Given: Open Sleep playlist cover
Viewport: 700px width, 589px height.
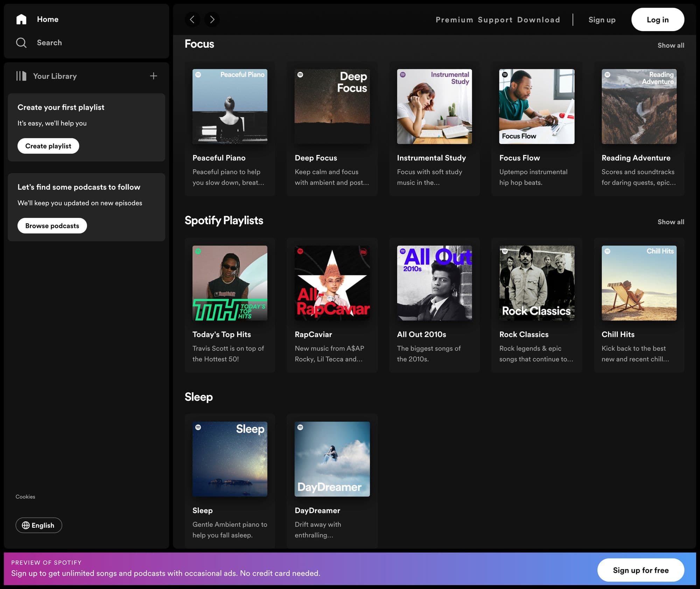Looking at the screenshot, I should tap(230, 459).
